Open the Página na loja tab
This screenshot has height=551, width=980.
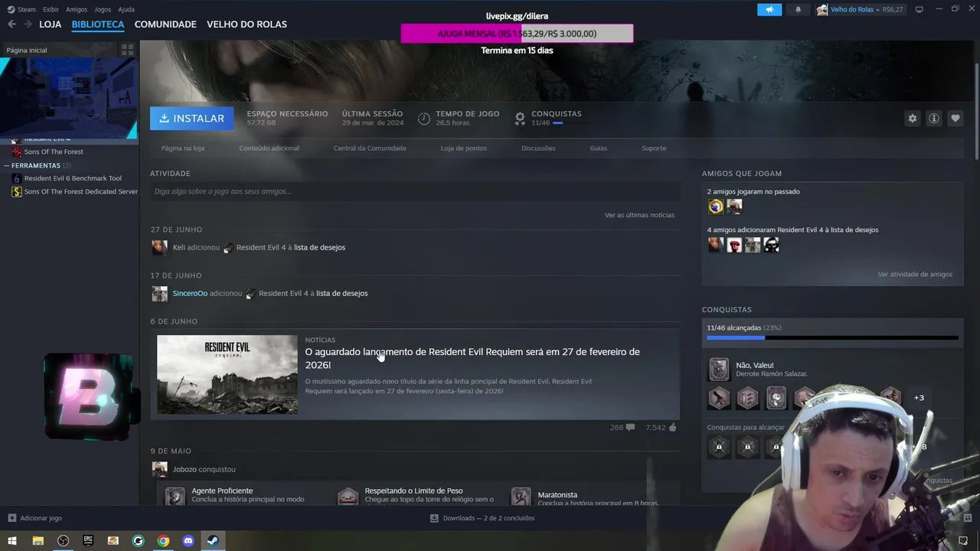tap(182, 148)
